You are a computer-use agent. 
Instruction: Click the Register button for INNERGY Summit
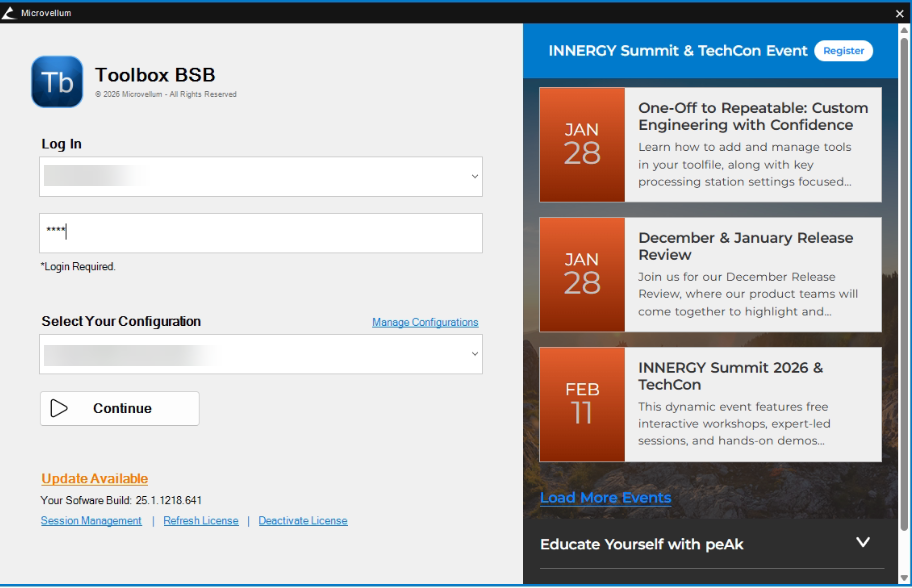tap(843, 51)
